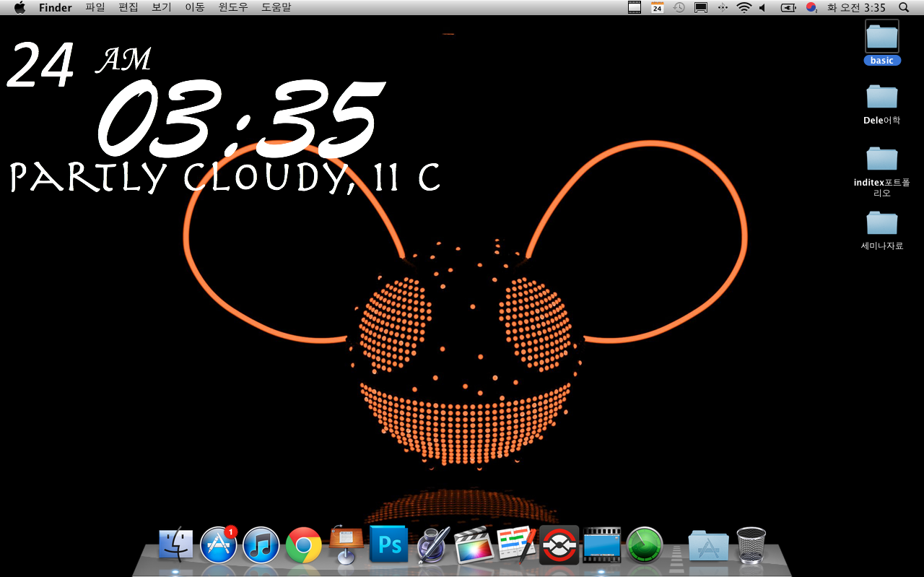Launch App Store with update badge
The width and height of the screenshot is (924, 577).
pos(219,545)
